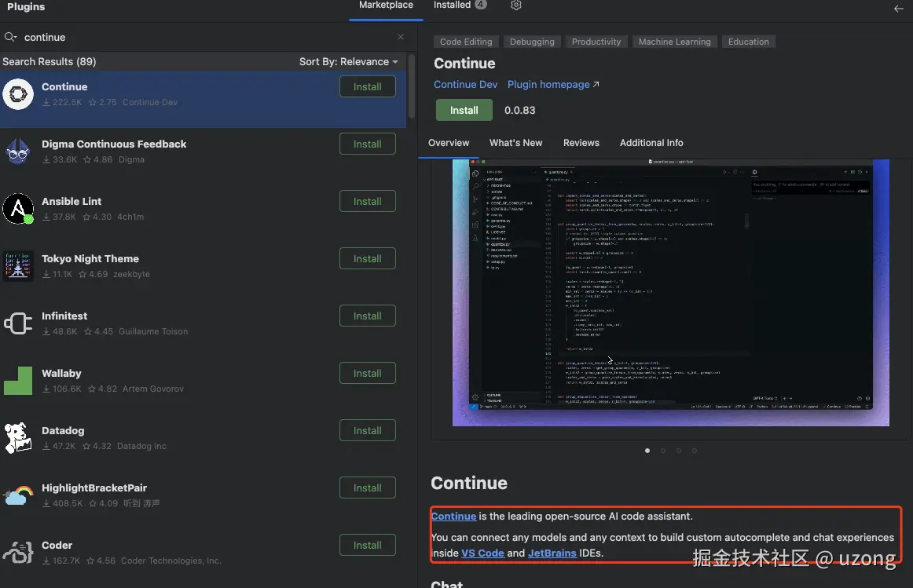Click the plugin list scrollbar
This screenshot has height=588, width=913.
pos(412,86)
